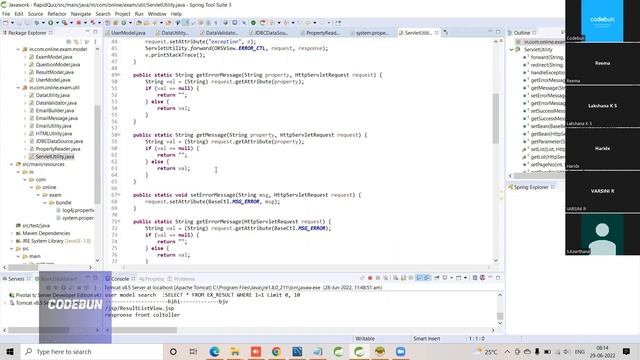The height and width of the screenshot is (360, 640).
Task: Open the Source menu
Action: tap(35, 14)
